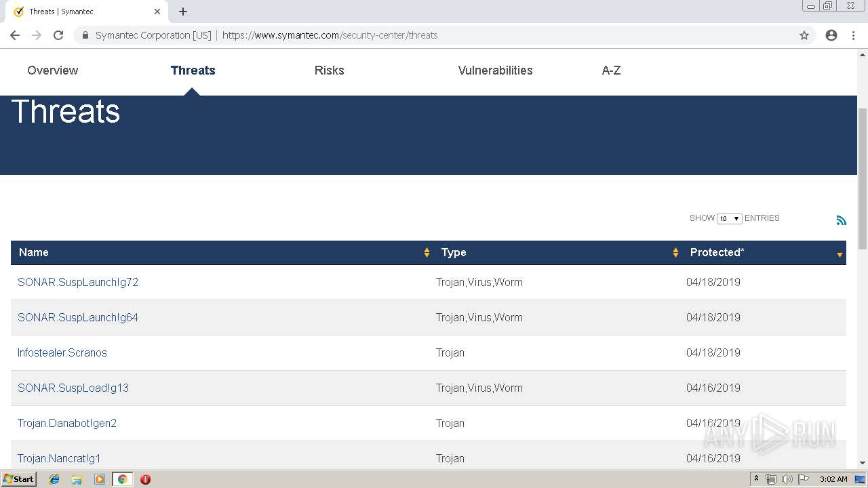Viewport: 868px width, 488px height.
Task: Sort the table by Type column arrows
Action: tap(675, 253)
